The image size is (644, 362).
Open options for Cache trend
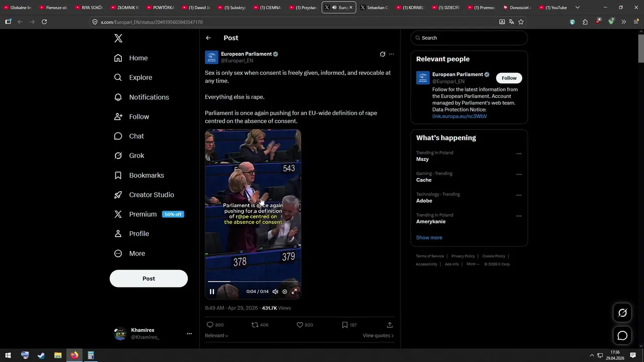click(519, 174)
